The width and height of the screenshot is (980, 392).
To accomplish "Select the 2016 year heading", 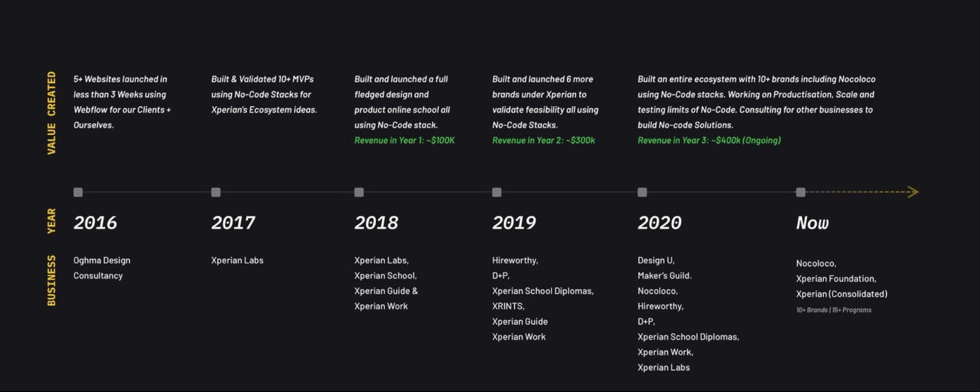I will 95,223.
